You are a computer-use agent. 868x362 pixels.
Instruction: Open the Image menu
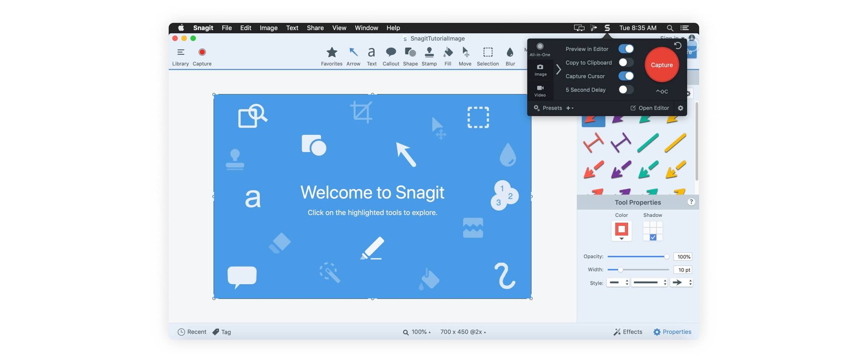[x=269, y=28]
